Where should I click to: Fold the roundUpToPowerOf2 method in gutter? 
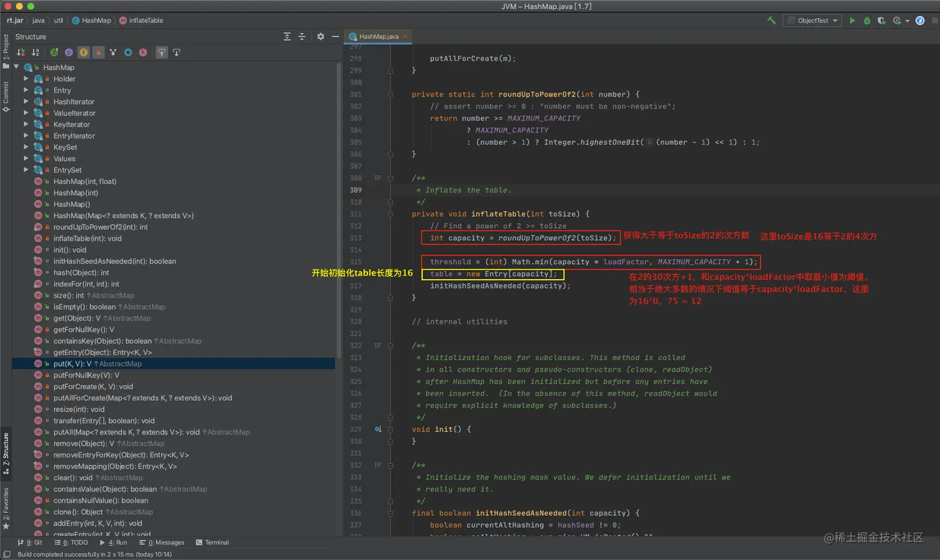pyautogui.click(x=390, y=94)
